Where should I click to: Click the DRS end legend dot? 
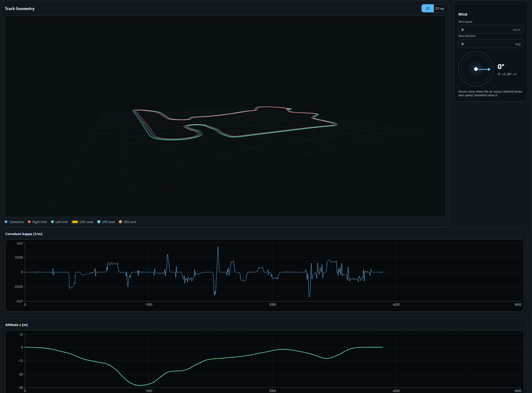point(120,222)
